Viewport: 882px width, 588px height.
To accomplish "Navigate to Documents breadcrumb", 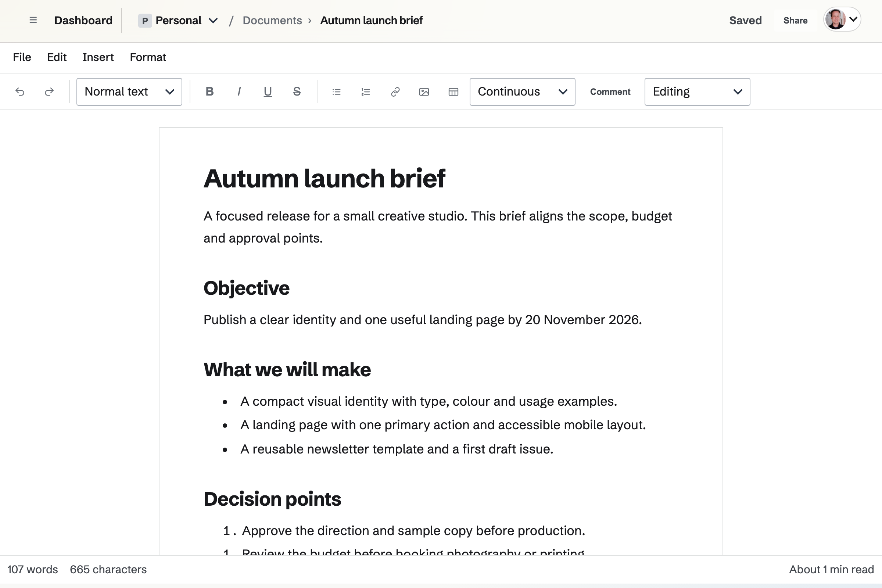I will 272,20.
